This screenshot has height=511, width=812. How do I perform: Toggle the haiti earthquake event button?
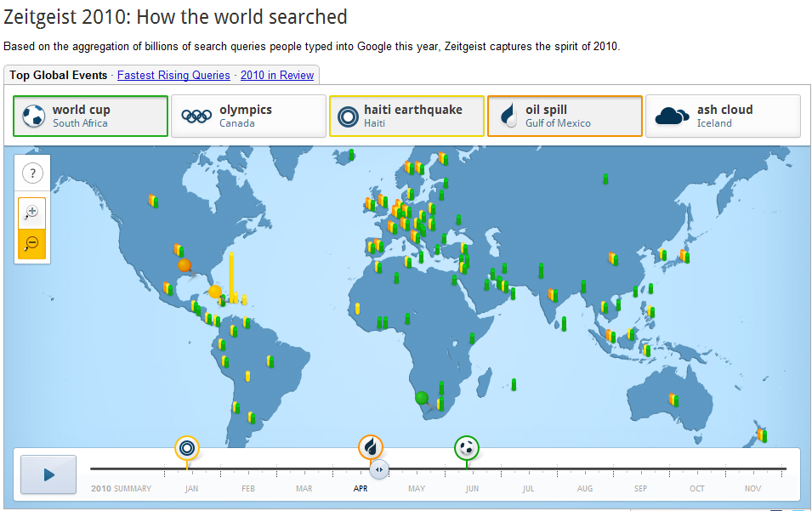coord(406,116)
